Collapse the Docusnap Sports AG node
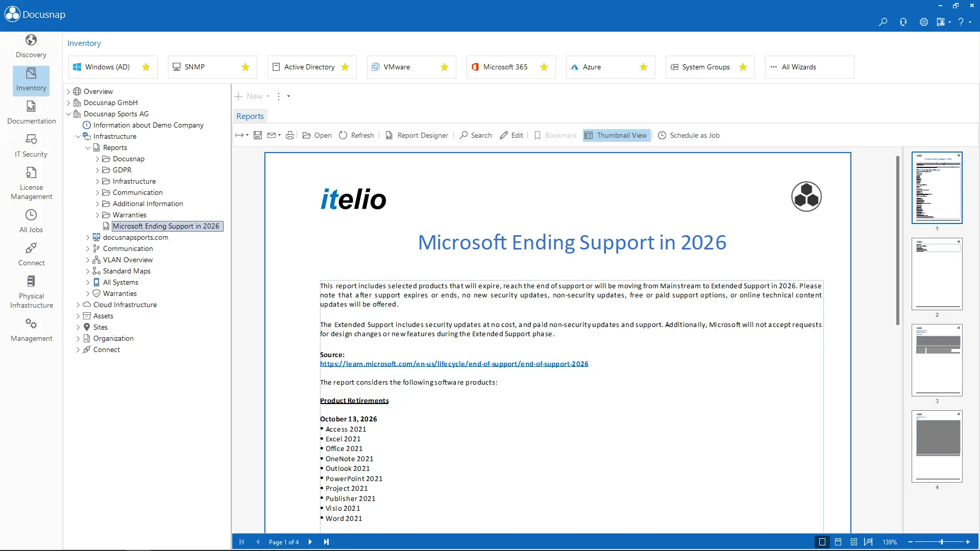Image resolution: width=980 pixels, height=551 pixels. pos(68,114)
